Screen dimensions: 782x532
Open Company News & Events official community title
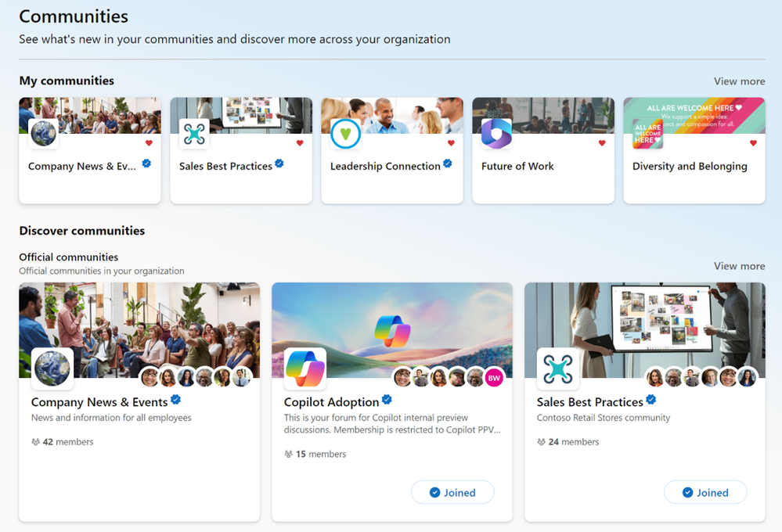coord(99,402)
